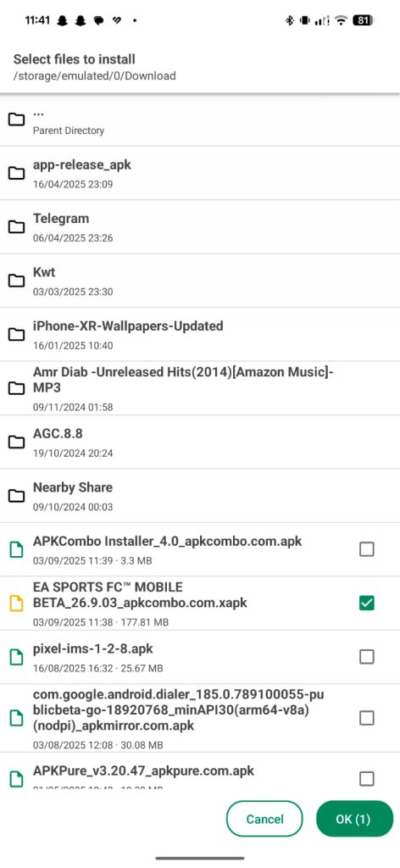Tap date 16/04/2025 23:09 under app-release_apk
This screenshot has height=868, width=400.
(73, 184)
